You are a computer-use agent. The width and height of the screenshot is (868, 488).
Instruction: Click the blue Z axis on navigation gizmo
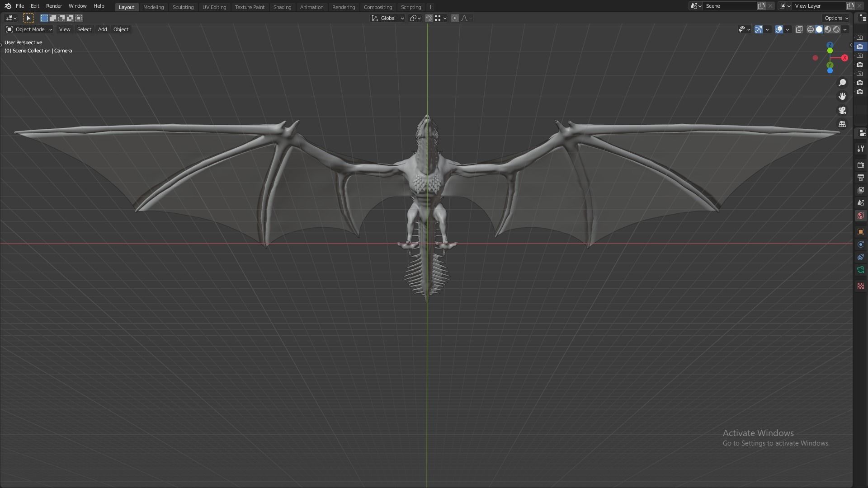[x=830, y=45]
